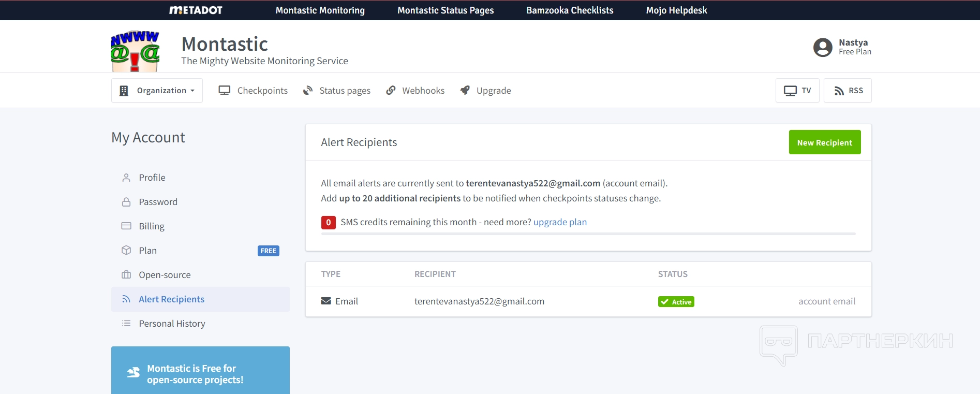Click recipient terentevanastya522@gmail.com in table row

click(479, 301)
